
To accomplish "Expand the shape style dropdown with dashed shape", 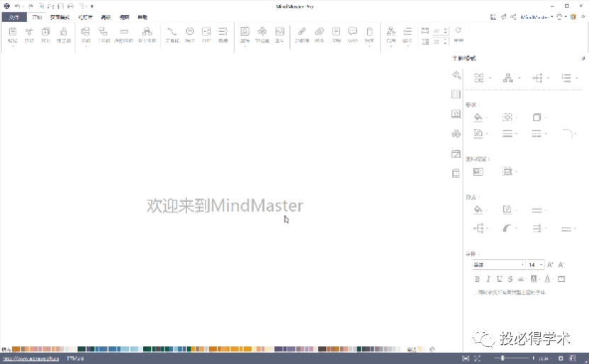I will [x=517, y=118].
